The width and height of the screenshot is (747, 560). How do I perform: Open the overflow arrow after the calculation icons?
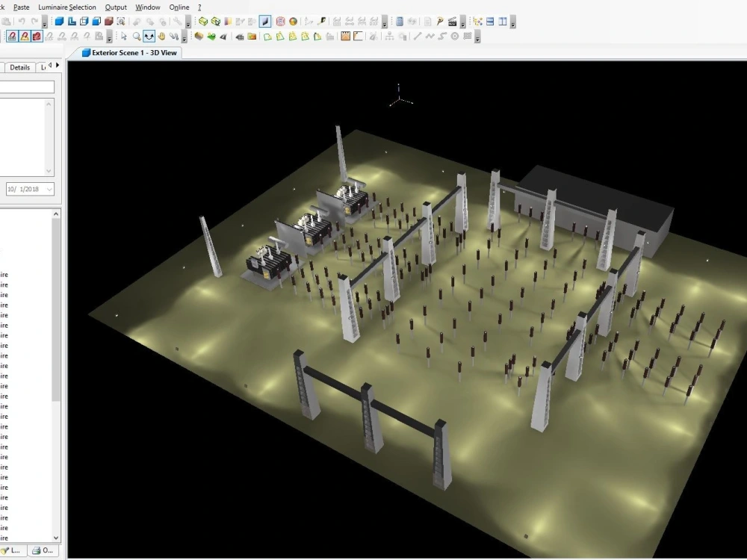[x=385, y=22]
